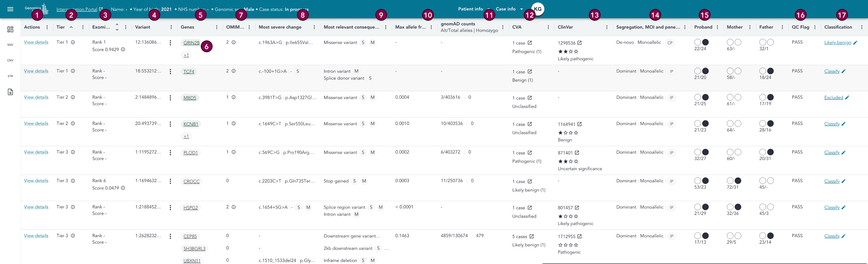Click the download report sidebar icon
868x264 pixels.
tap(10, 92)
